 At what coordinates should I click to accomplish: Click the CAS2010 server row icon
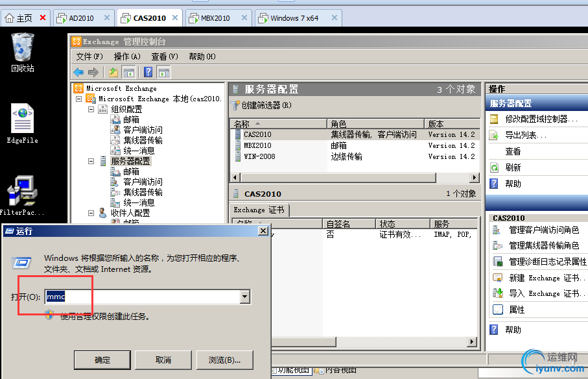237,134
